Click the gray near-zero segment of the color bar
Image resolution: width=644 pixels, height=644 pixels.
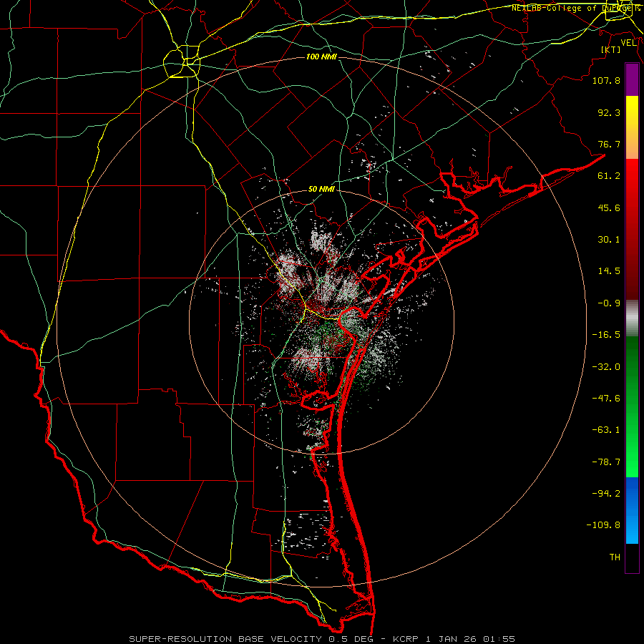point(632,318)
